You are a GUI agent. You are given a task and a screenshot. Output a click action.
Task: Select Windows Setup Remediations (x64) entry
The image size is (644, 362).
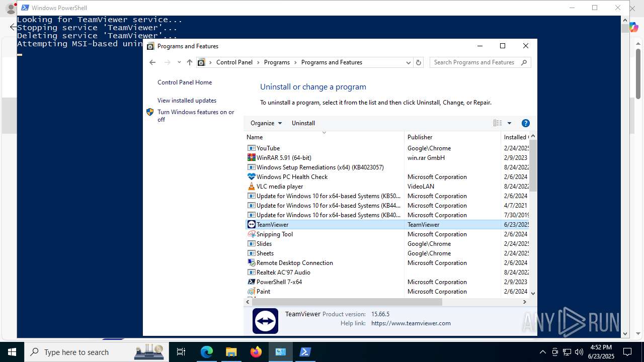point(387,167)
